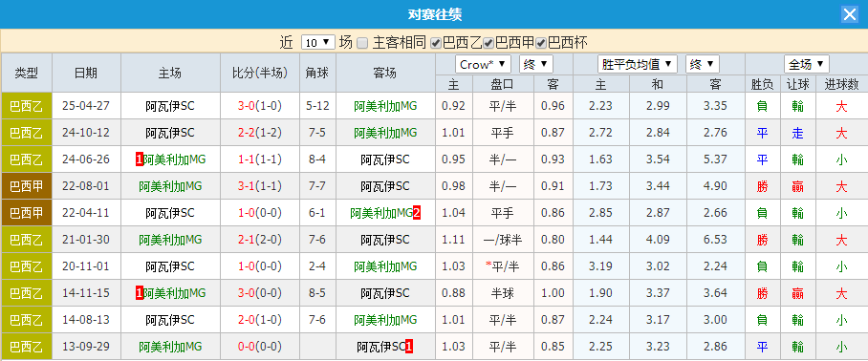Click home odds 2.23 on row 25-04-27
This screenshot has height=361, width=868.
(x=600, y=106)
